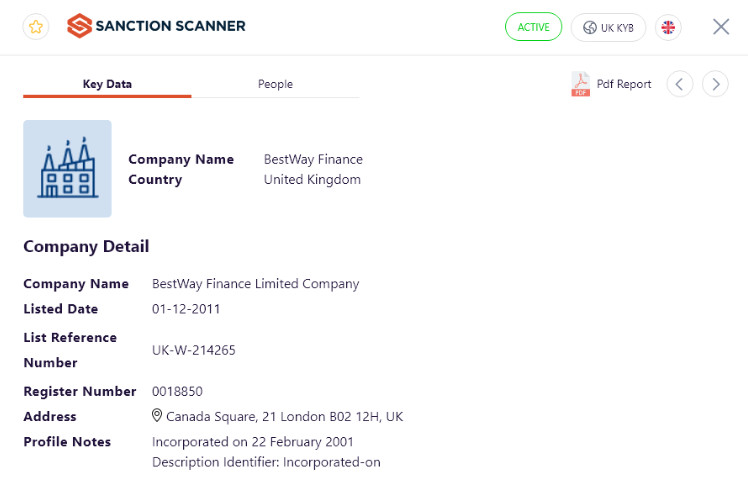Viewport: 748px width, 485px height.
Task: Click the Sanction Scanner logo
Action: point(156,26)
